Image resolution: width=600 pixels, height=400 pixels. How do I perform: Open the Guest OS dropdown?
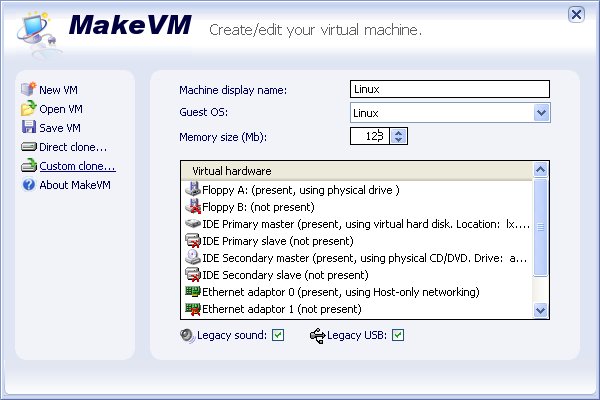541,113
